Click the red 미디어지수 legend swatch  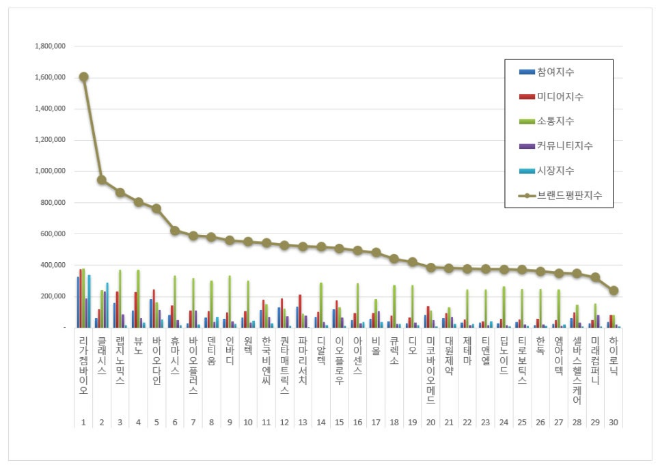coord(522,97)
